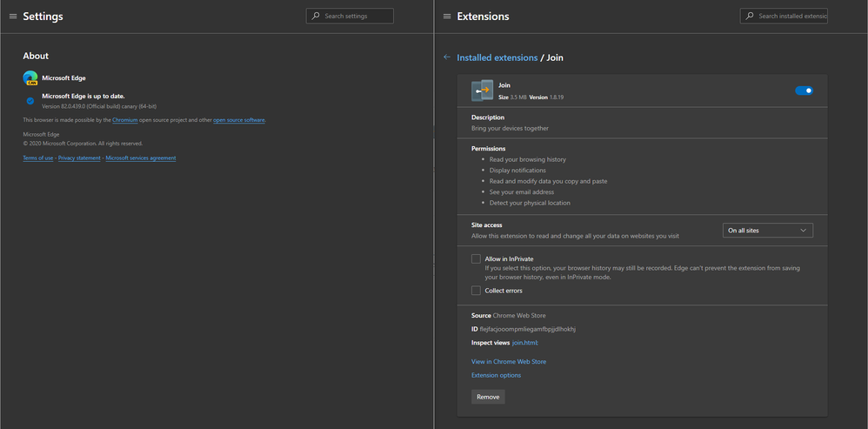Click the back arrow to installed extensions
Viewport: 868px width, 429px height.
(x=447, y=57)
